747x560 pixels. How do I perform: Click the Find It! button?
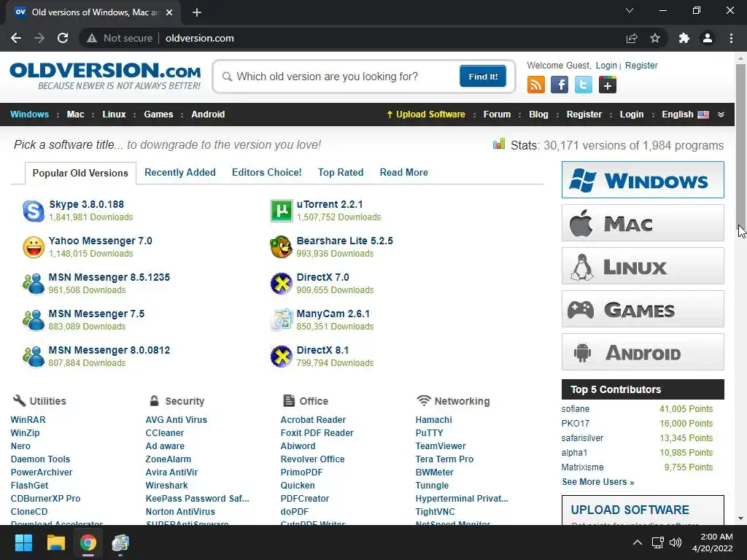pos(483,76)
